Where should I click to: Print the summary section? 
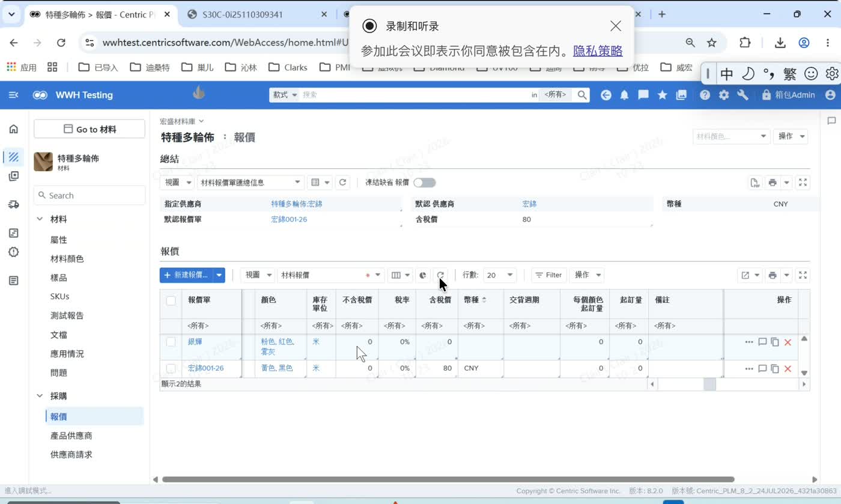tap(773, 183)
